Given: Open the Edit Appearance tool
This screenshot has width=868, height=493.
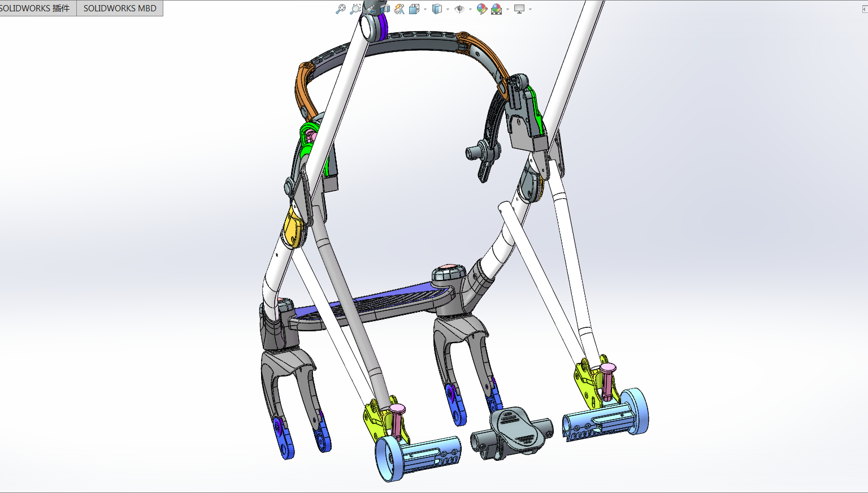Looking at the screenshot, I should (x=482, y=9).
